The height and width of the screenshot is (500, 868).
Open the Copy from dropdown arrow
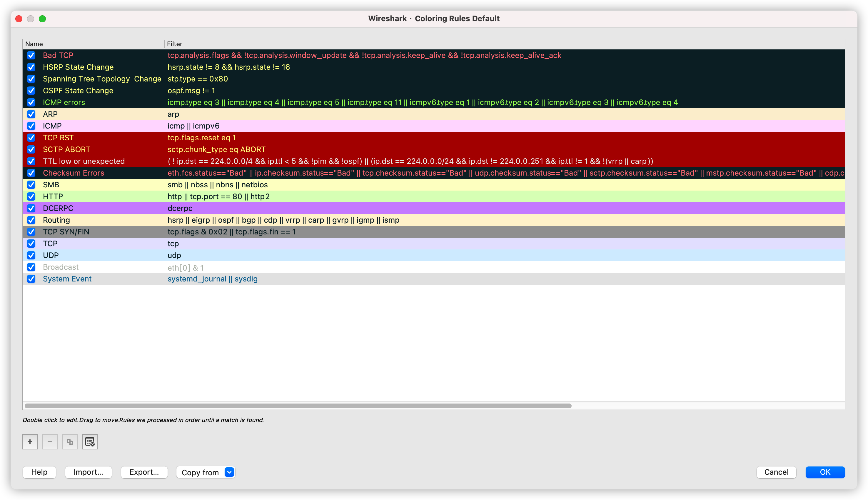(x=229, y=472)
